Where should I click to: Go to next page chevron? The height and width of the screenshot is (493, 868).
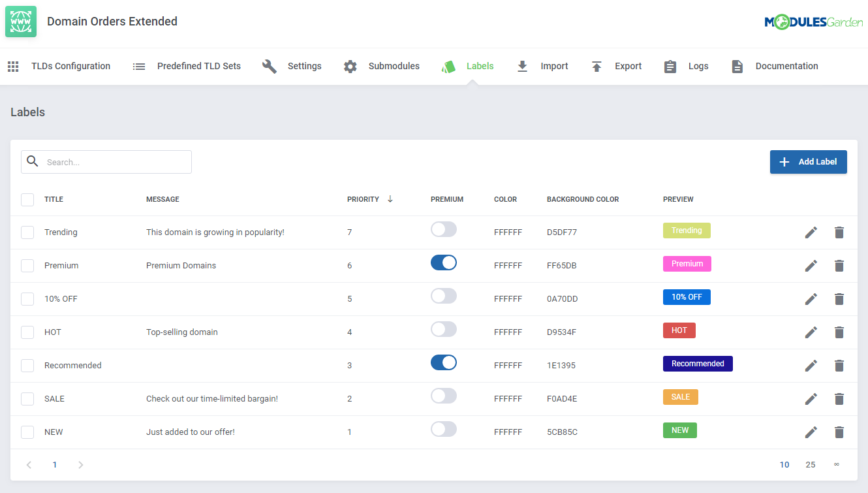[81, 465]
